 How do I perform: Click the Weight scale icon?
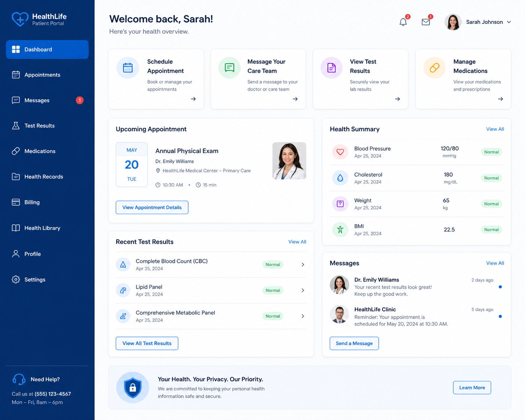(x=340, y=204)
